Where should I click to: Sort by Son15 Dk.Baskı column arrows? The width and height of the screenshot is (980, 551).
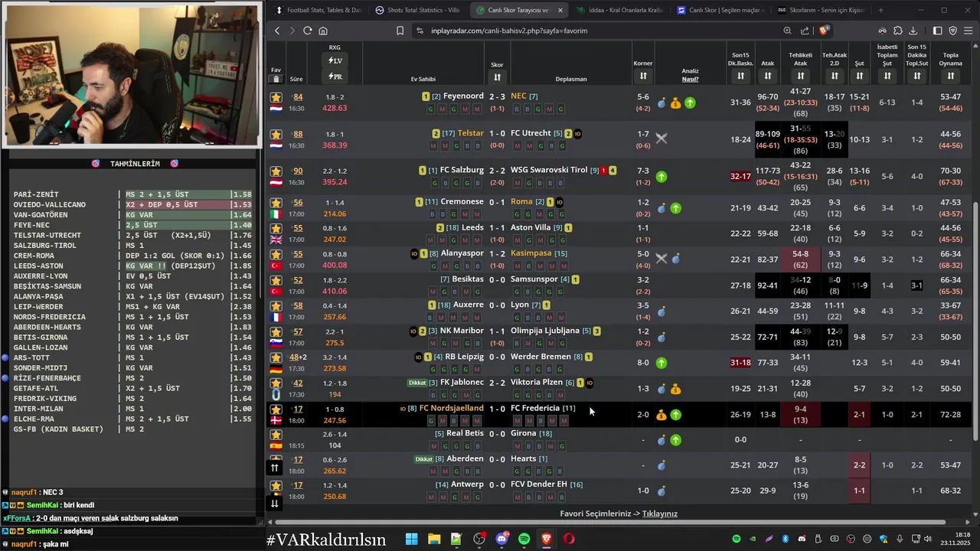point(740,76)
